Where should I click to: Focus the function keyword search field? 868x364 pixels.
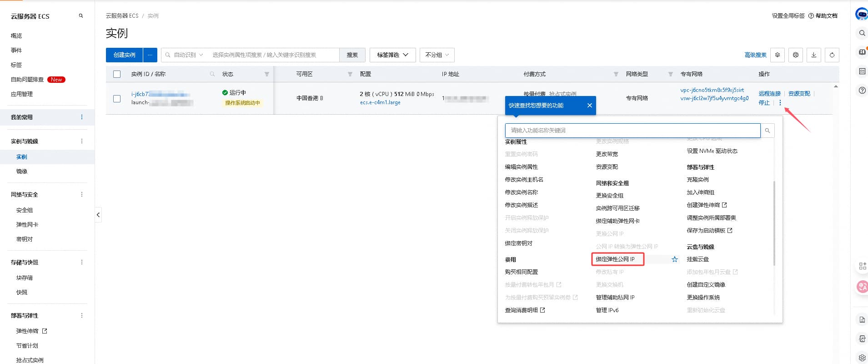pos(633,131)
